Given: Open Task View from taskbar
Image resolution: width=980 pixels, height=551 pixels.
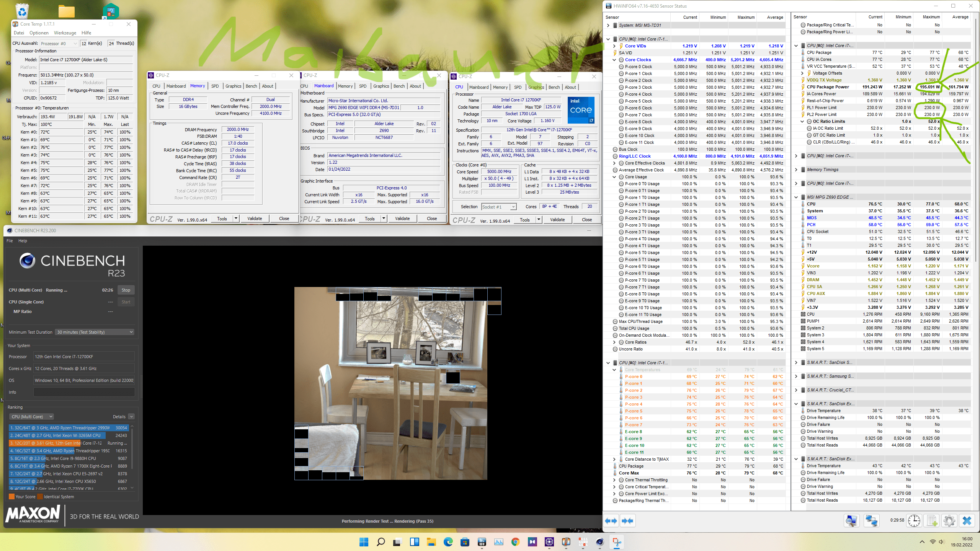Looking at the screenshot, I should [x=397, y=542].
